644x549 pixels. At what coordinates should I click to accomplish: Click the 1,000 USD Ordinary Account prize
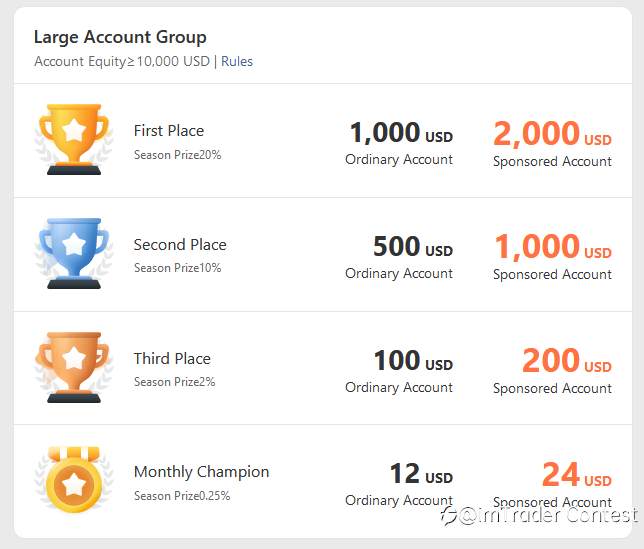click(399, 143)
